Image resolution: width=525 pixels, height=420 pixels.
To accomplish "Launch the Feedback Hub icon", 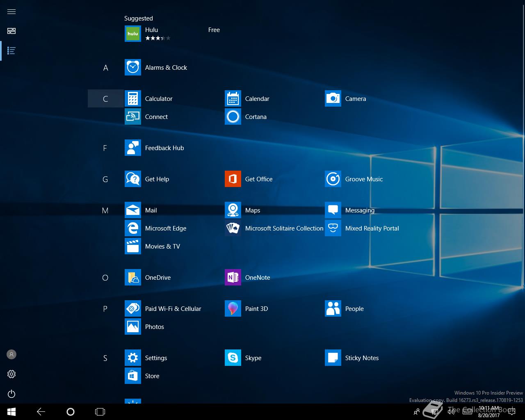I will (133, 148).
